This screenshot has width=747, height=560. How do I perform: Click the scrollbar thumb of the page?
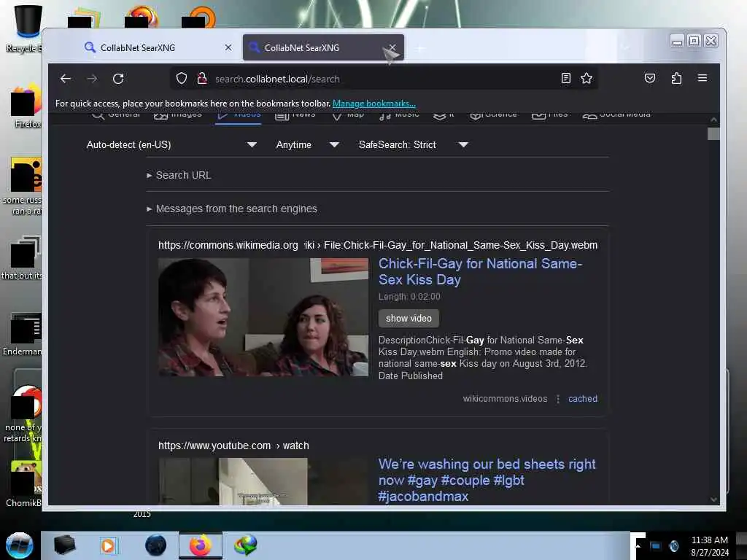pyautogui.click(x=713, y=134)
